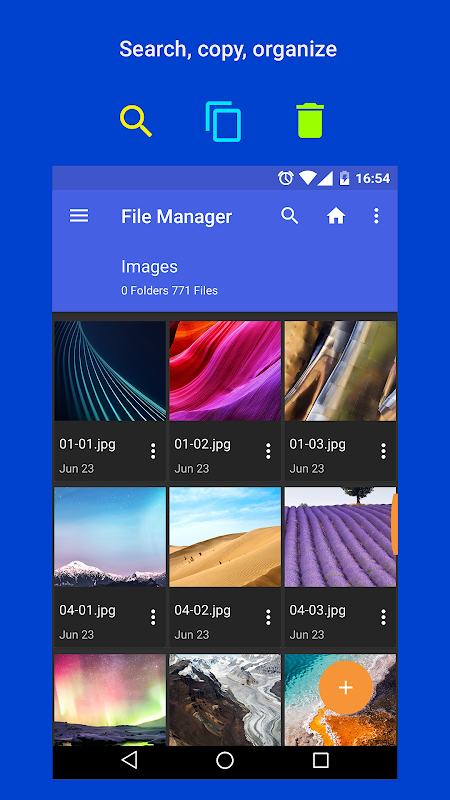Image resolution: width=450 pixels, height=800 pixels.
Task: Expand the 04-02.jpg three-dot menu
Action: point(268,617)
